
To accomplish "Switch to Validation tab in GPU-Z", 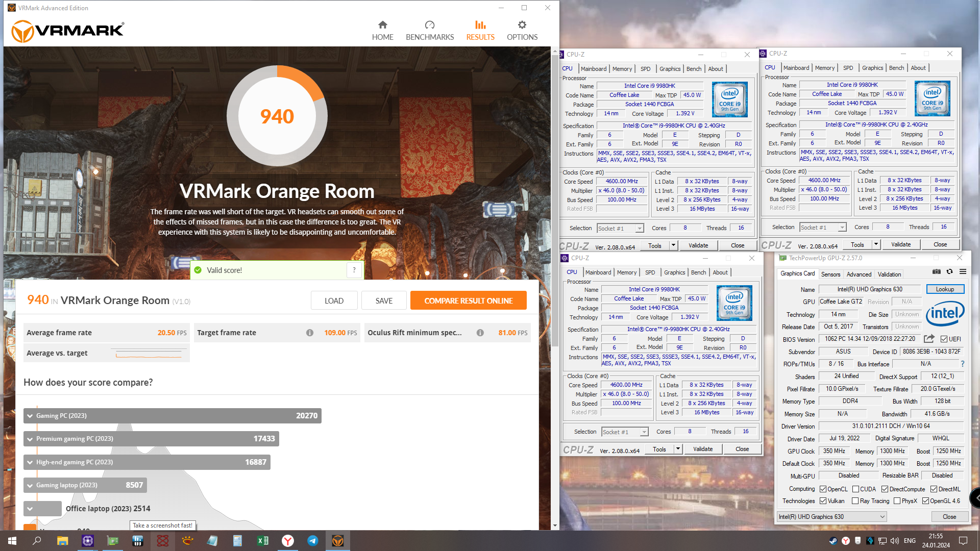I will coord(889,274).
